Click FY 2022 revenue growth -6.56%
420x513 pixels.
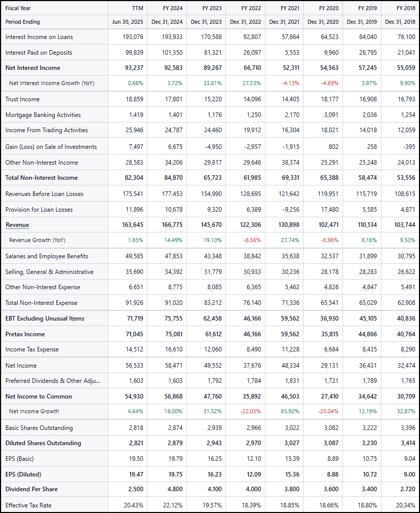(252, 240)
